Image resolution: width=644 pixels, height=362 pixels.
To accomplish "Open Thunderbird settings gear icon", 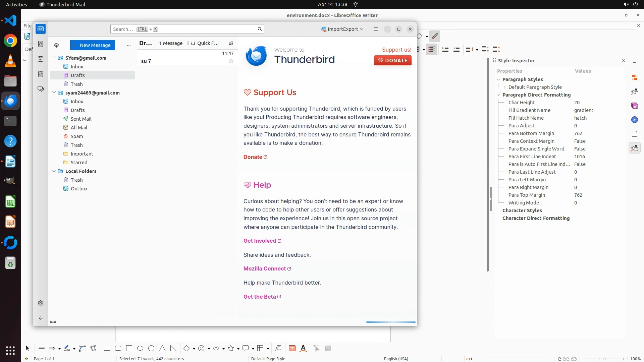I will pos(41,303).
